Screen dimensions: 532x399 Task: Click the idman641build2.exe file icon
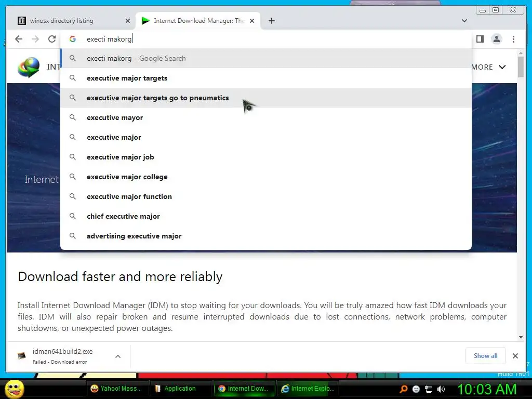coord(22,356)
